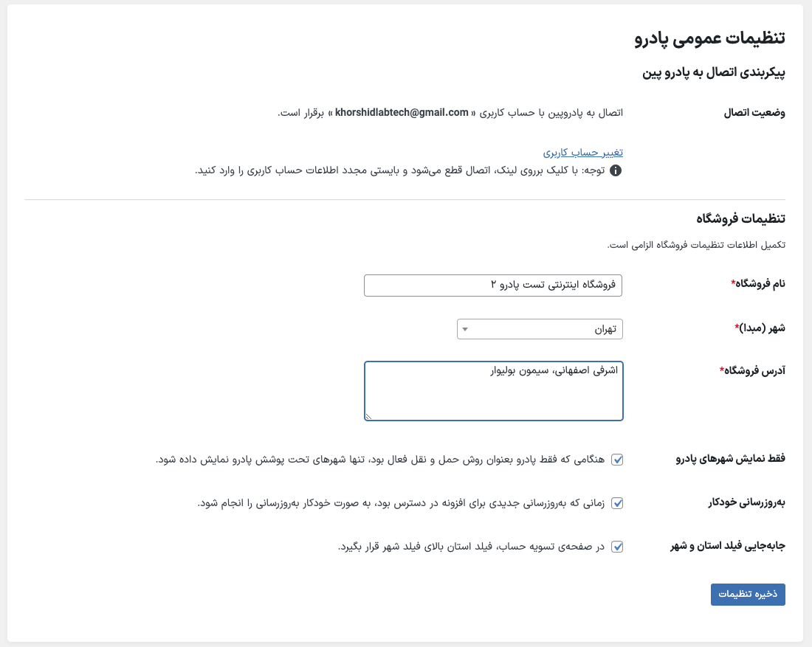Uncheck فقط نمایش شهرهای پادرو checkbox
This screenshot has width=812, height=647.
tap(617, 460)
